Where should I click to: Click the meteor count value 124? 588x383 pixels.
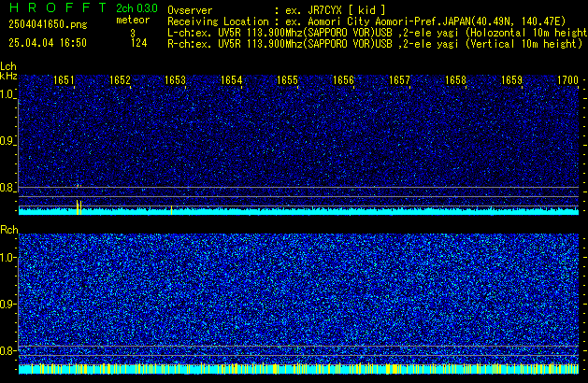(x=138, y=43)
